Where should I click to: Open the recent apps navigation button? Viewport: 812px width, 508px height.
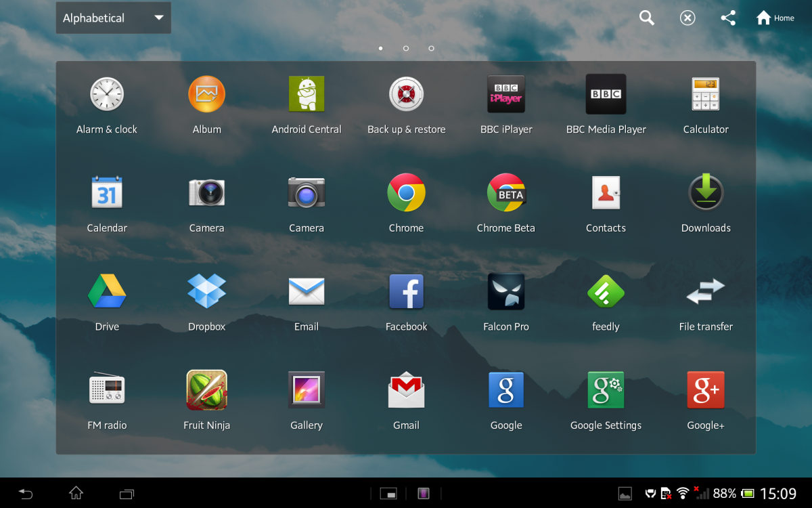(127, 493)
